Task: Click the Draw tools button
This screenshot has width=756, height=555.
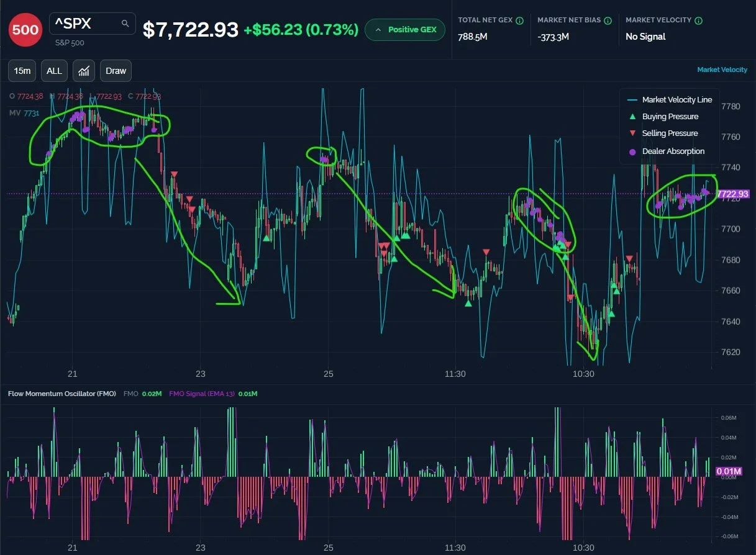Action: tap(116, 71)
